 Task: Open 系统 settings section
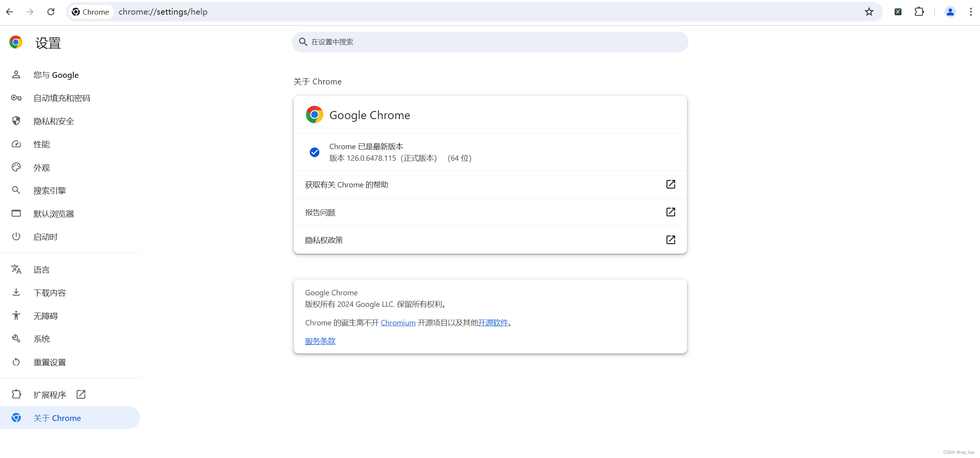70,339
